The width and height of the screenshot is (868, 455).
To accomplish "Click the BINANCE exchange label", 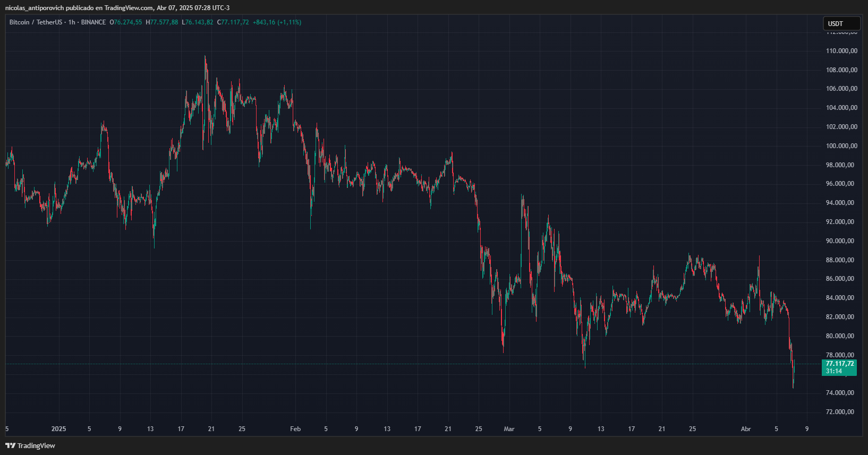I will 93,22.
